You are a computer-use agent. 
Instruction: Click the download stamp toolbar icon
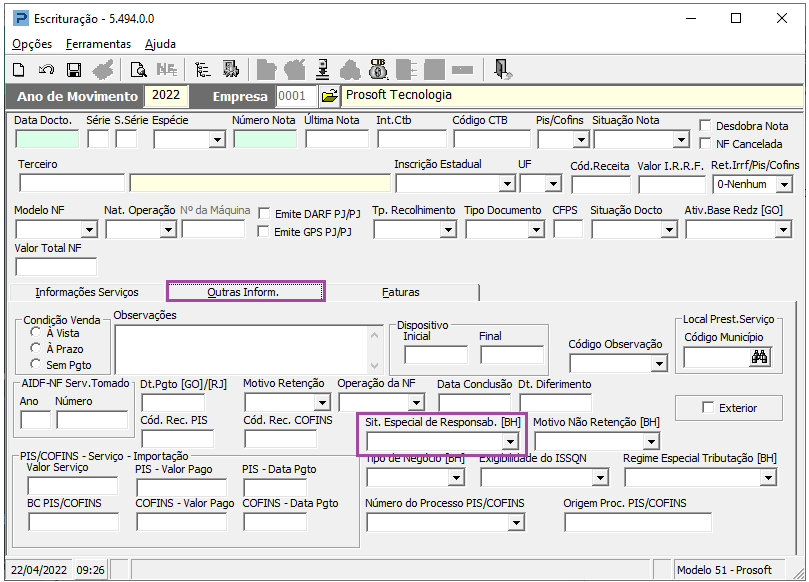(323, 70)
